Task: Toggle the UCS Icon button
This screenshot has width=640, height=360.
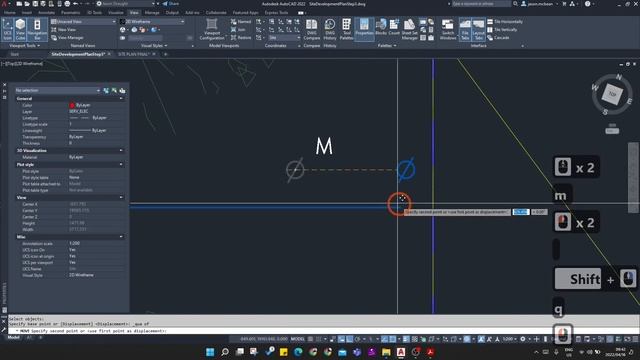Action: pos(7,29)
